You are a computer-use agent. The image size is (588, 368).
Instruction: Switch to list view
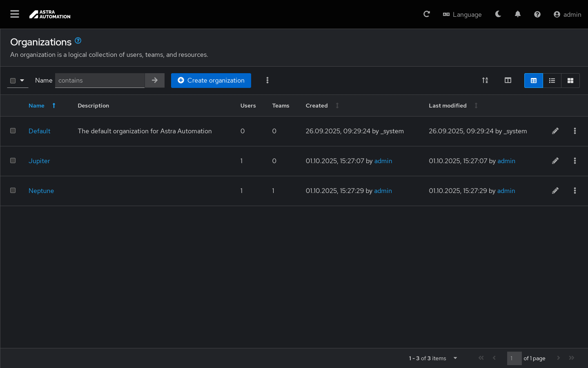tap(552, 81)
